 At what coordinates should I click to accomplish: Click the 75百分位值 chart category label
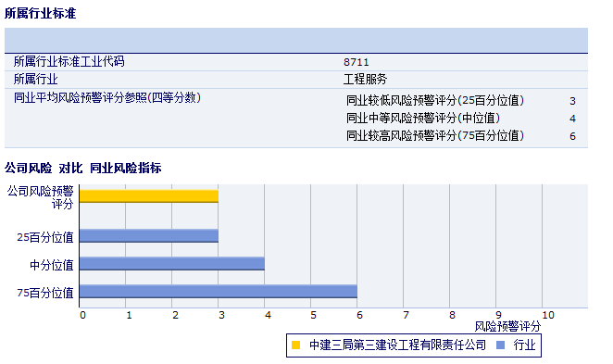pos(45,293)
